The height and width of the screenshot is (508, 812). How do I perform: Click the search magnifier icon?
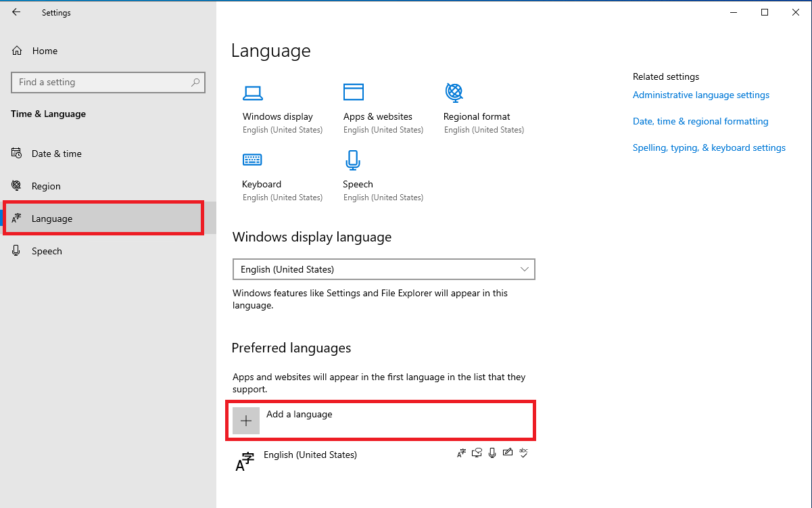click(195, 82)
